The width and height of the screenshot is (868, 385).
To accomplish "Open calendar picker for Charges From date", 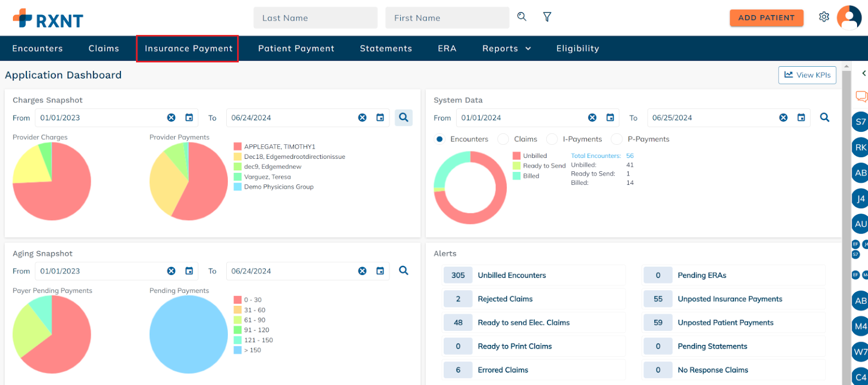I will pyautogui.click(x=189, y=118).
